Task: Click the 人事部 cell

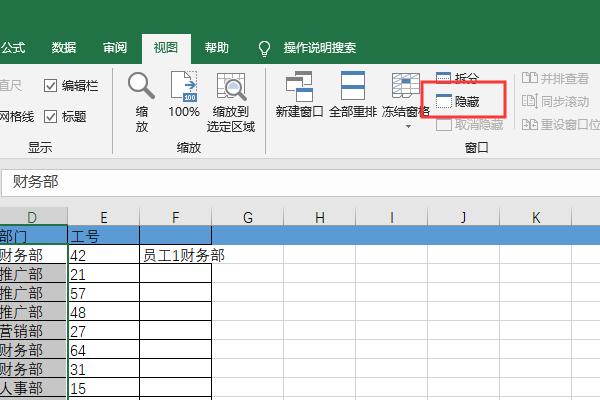Action: [x=33, y=388]
